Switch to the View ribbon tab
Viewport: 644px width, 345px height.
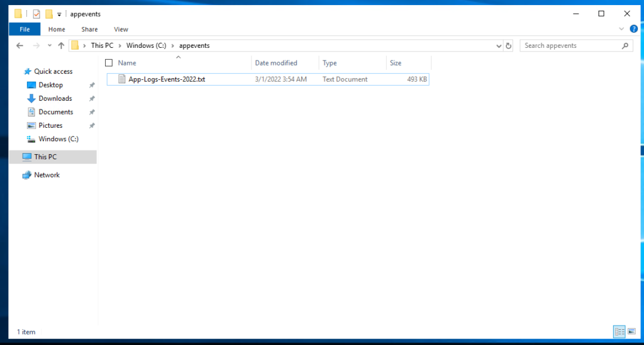[x=121, y=29]
